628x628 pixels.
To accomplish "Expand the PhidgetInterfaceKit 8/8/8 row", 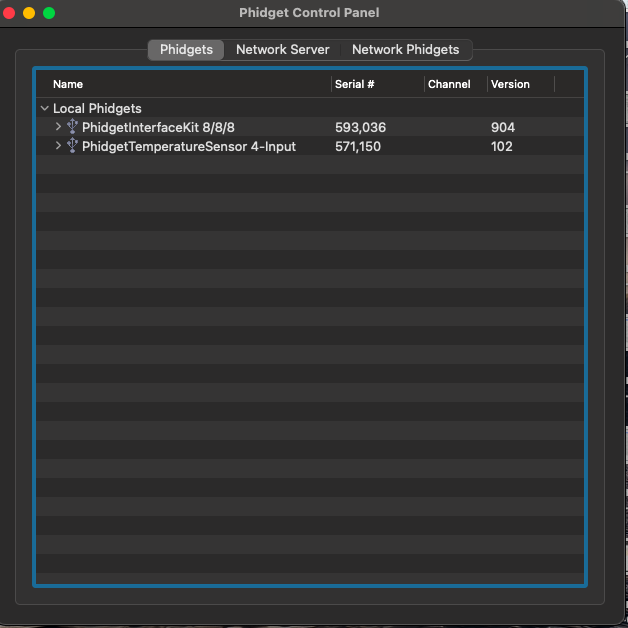I will (58, 127).
